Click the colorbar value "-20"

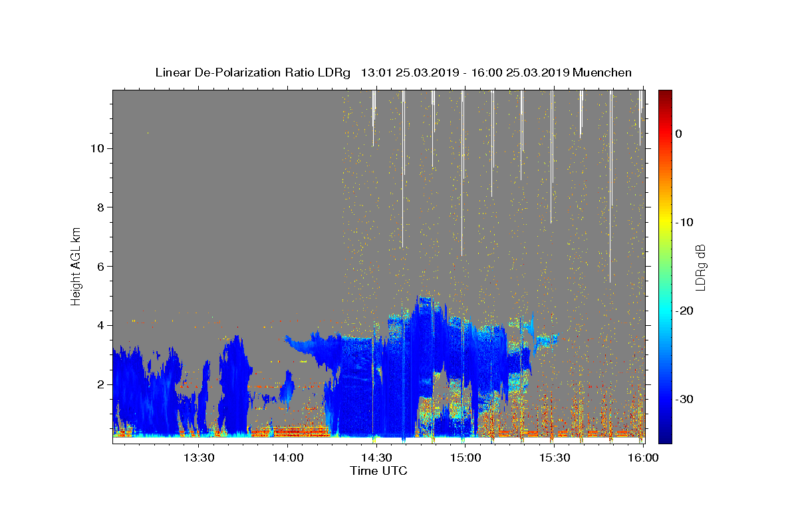click(684, 311)
